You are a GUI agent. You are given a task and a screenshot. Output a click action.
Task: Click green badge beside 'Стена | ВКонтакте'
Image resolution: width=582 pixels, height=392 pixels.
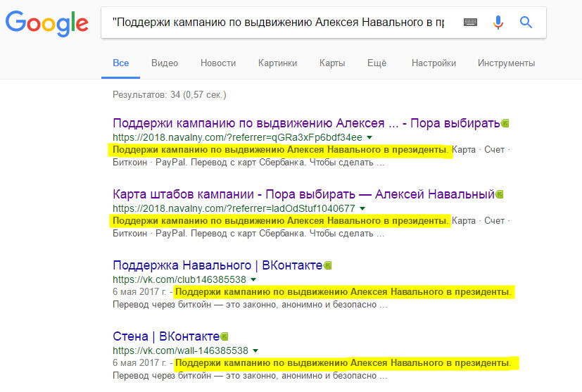click(224, 336)
